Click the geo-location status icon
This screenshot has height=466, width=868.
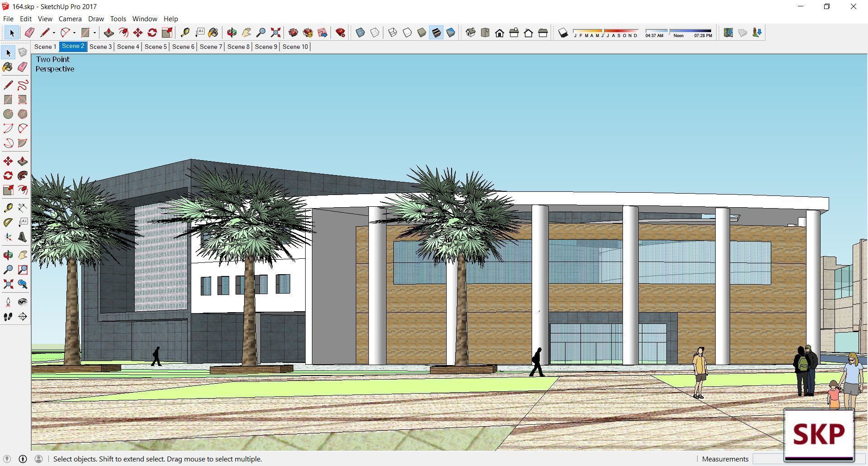pos(7,459)
